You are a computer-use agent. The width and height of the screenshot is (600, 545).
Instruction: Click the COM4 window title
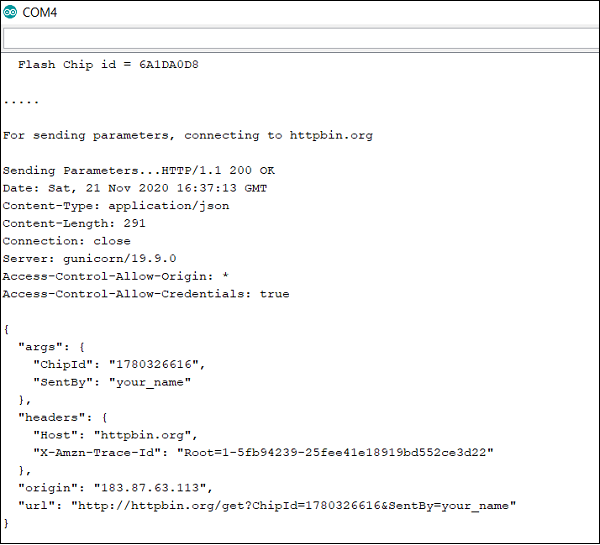pyautogui.click(x=39, y=11)
